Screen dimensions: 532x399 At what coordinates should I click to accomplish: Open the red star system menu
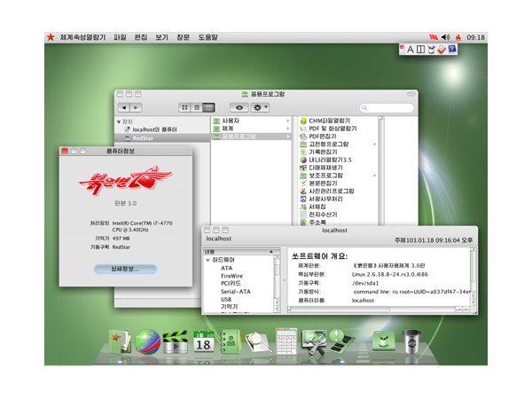[x=51, y=37]
